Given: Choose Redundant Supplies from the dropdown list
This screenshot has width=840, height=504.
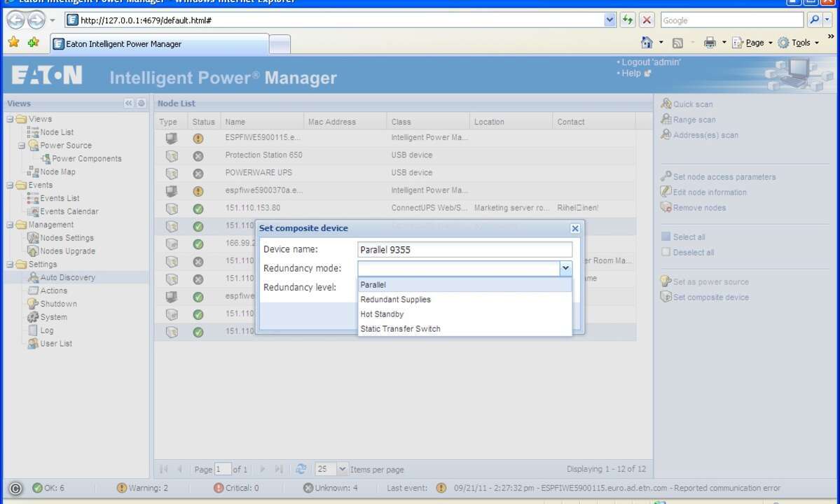Looking at the screenshot, I should 464,300.
